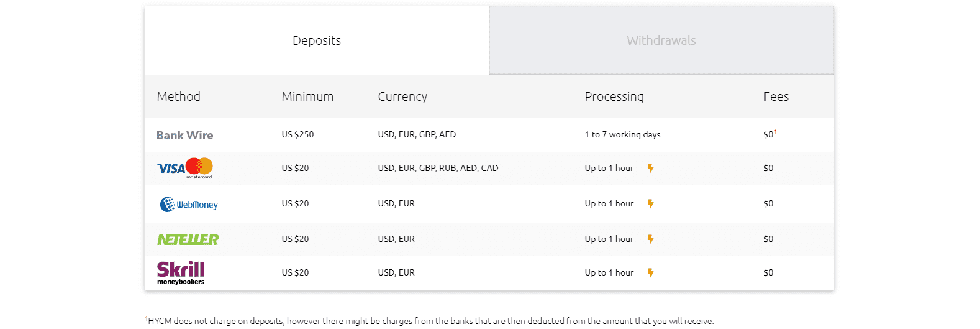Click the Currency column header
980x329 pixels.
(x=402, y=96)
